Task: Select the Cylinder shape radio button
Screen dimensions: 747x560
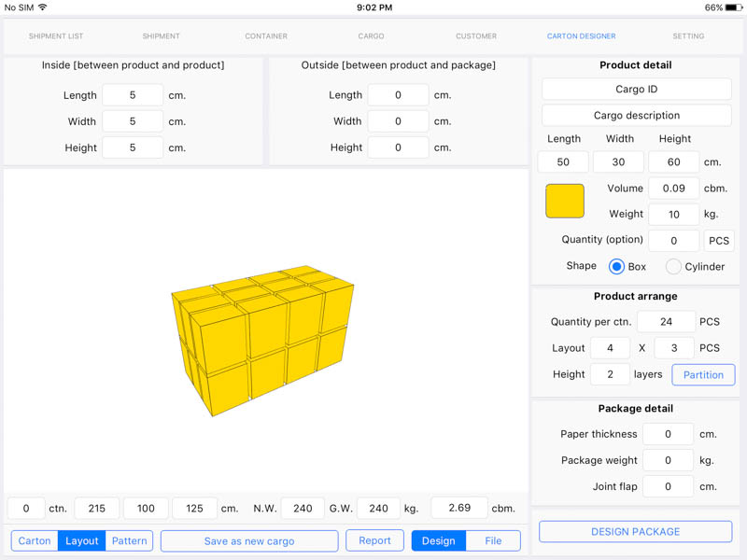Action: pos(673,267)
